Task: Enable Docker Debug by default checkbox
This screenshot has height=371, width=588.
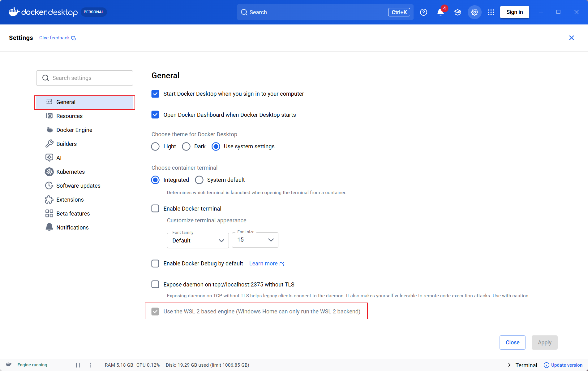Action: (x=155, y=264)
